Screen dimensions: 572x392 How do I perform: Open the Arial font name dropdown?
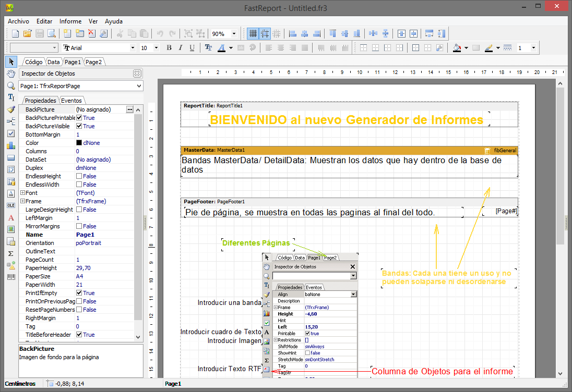133,48
